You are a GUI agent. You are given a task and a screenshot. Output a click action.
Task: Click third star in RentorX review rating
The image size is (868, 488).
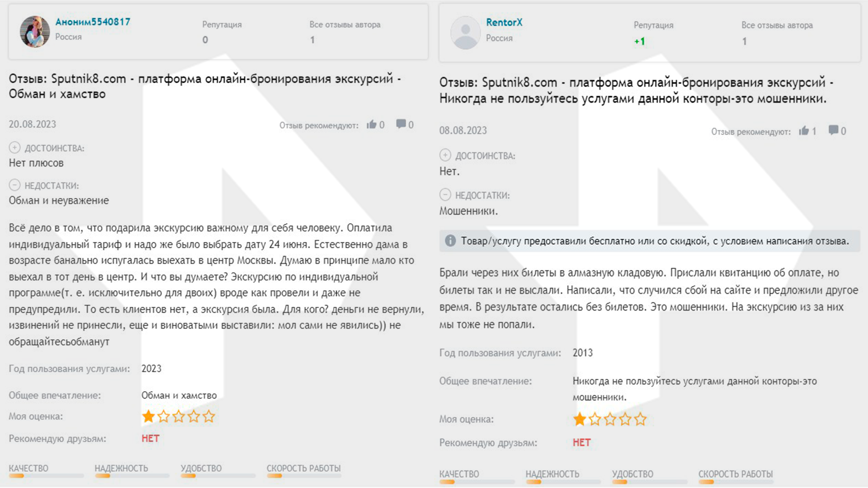click(x=610, y=419)
